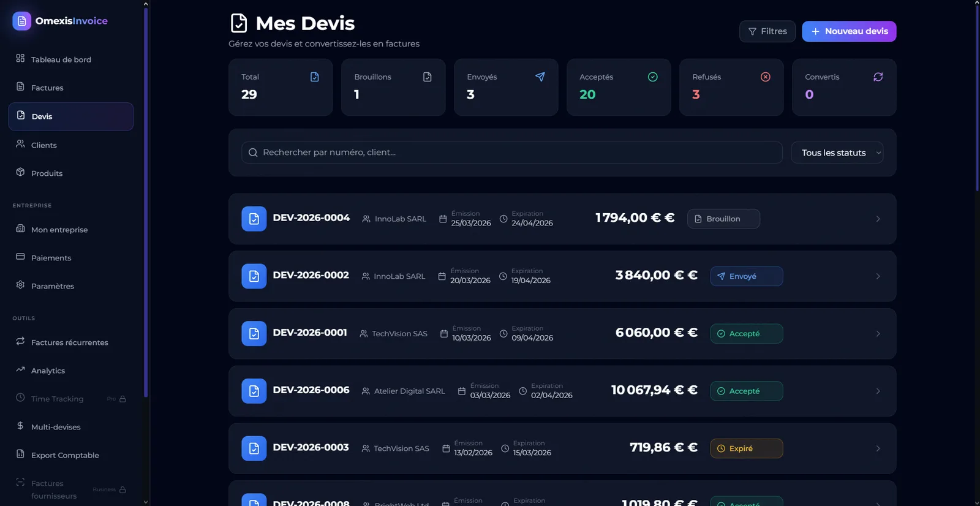Expand quote DEV-2026-0001 with its chevron

[x=878, y=334]
